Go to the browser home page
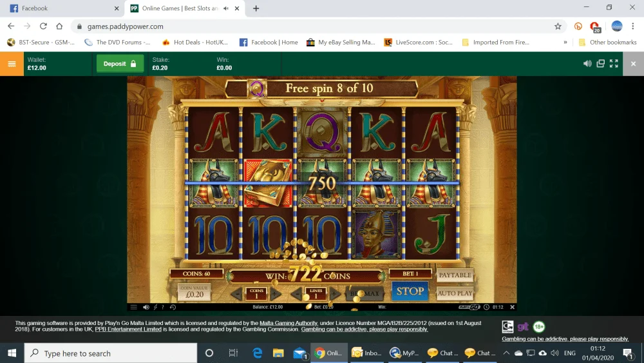This screenshot has height=363, width=644. [x=59, y=26]
